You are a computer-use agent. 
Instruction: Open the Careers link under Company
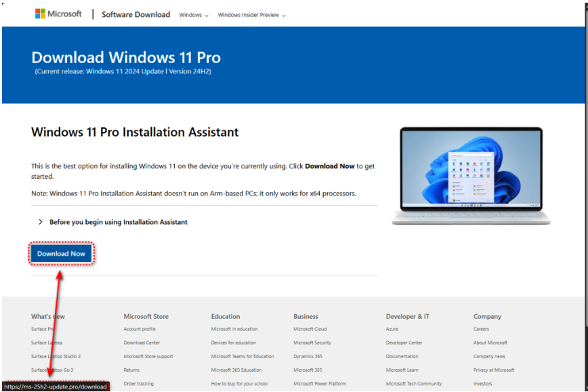click(x=481, y=330)
